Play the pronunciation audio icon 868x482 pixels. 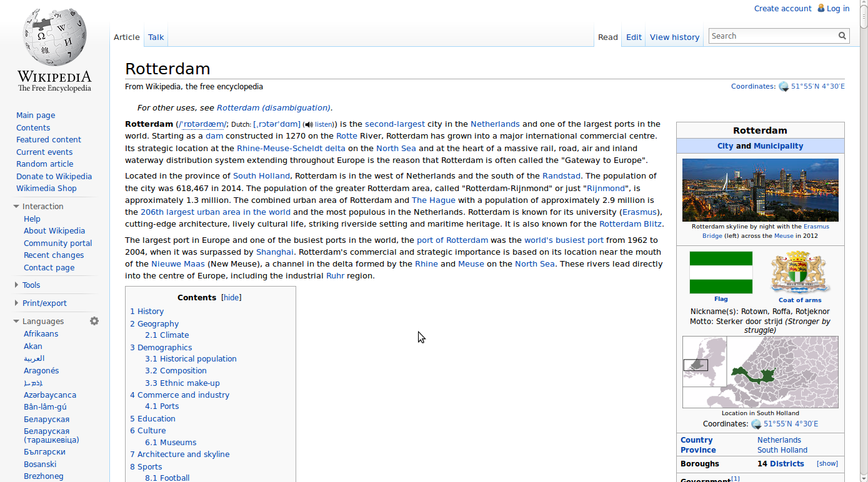tap(308, 124)
